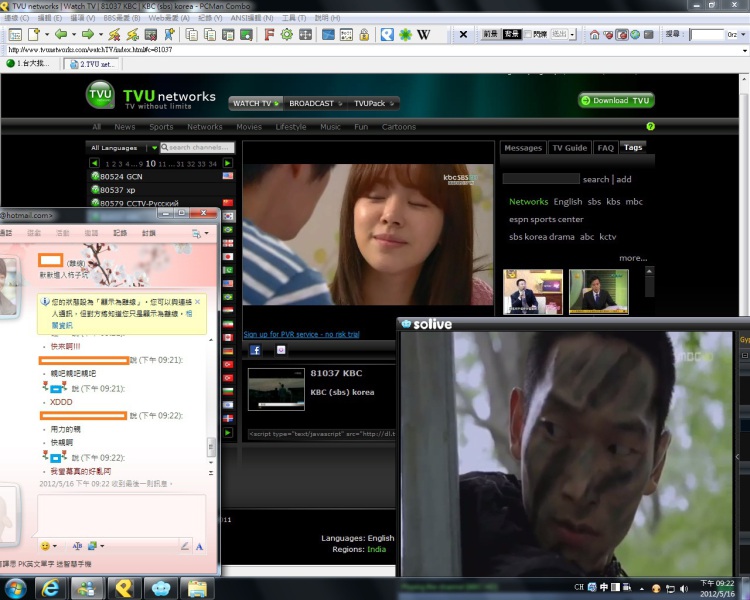Click the copy icon in PCMan toolbar
Screen dimensions: 750x600
click(x=192, y=34)
